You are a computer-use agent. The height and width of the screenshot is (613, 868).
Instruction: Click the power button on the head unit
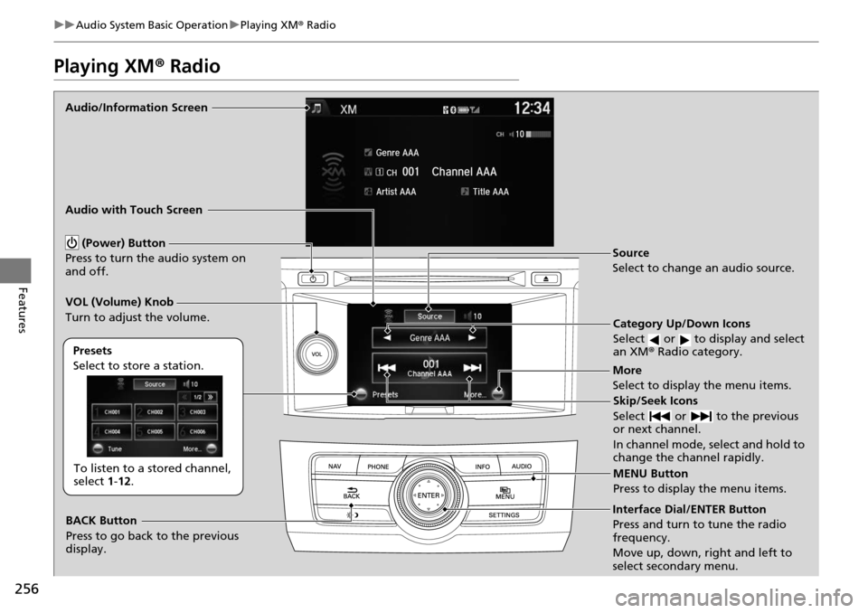click(x=313, y=278)
